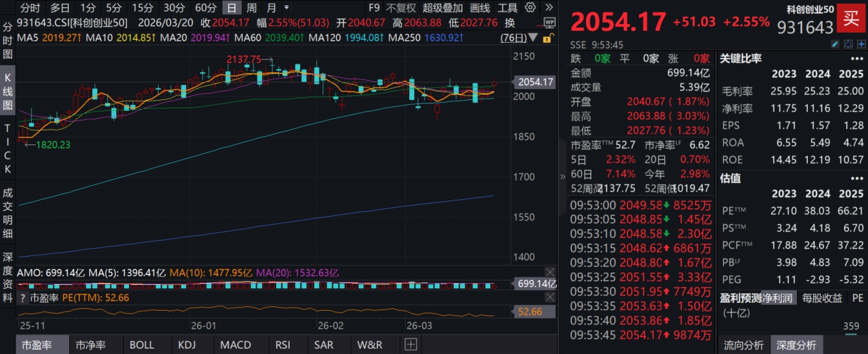868x354 pixels.
Task: Switch to the 周 weekly period
Action: (251, 8)
